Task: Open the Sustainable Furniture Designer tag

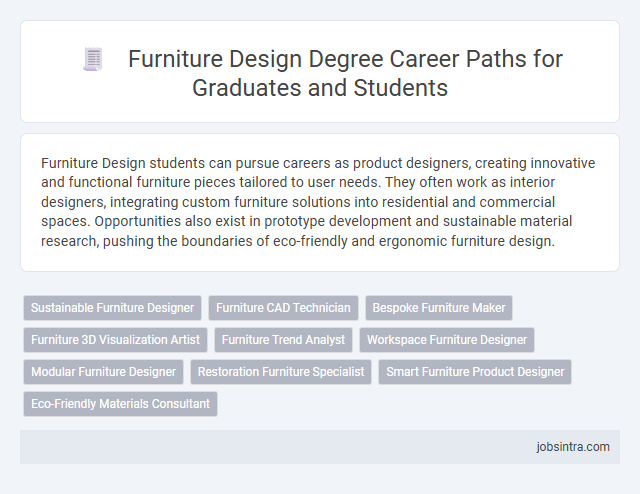Action: (112, 308)
